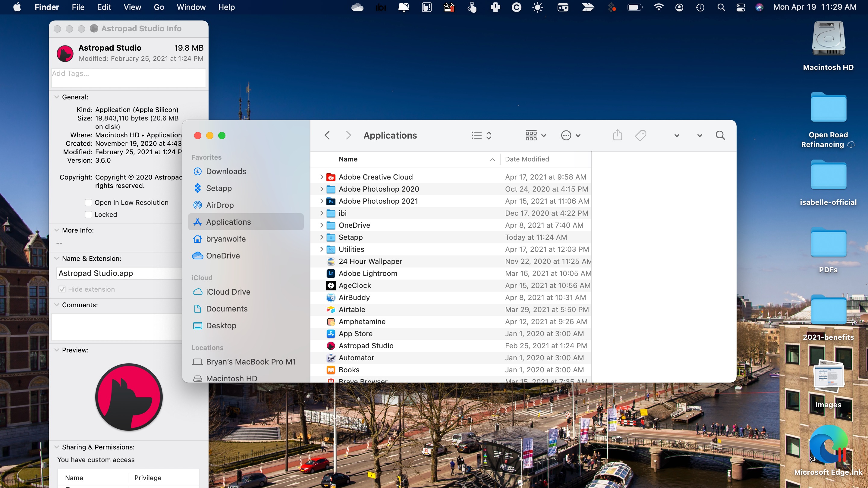Open Control Center in menu bar

click(740, 7)
